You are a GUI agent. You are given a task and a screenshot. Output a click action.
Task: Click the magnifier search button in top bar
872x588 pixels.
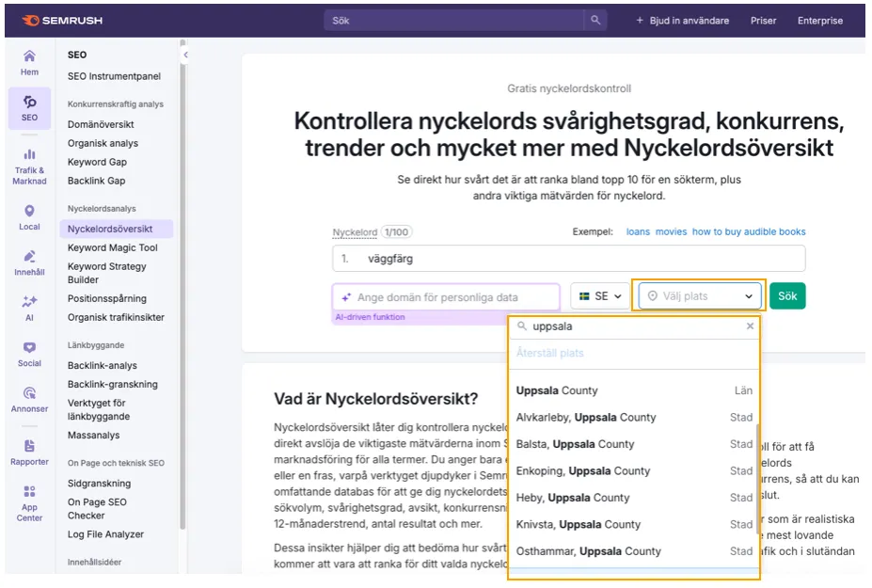pos(595,21)
